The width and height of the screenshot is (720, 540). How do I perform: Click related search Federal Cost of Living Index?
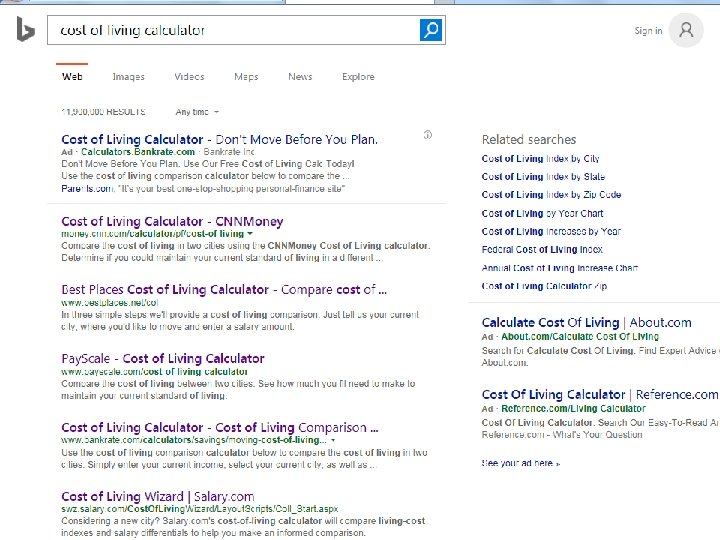pyautogui.click(x=542, y=249)
